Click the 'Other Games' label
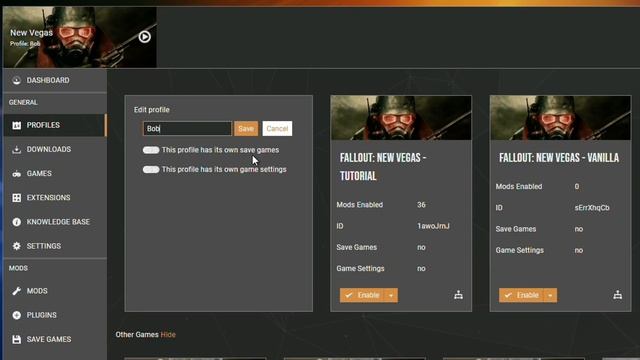This screenshot has height=360, width=640. [x=137, y=335]
